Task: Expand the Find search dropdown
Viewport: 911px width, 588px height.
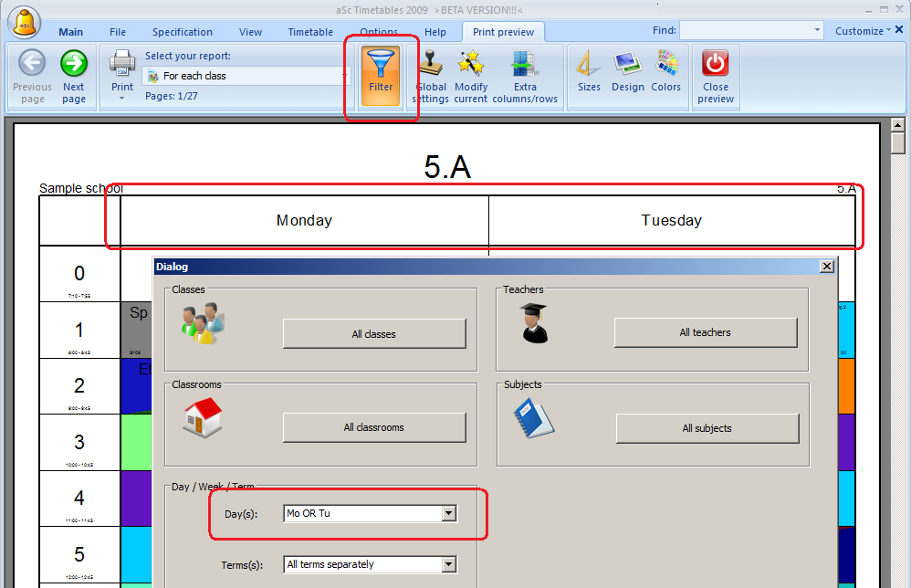Action: pos(817,31)
